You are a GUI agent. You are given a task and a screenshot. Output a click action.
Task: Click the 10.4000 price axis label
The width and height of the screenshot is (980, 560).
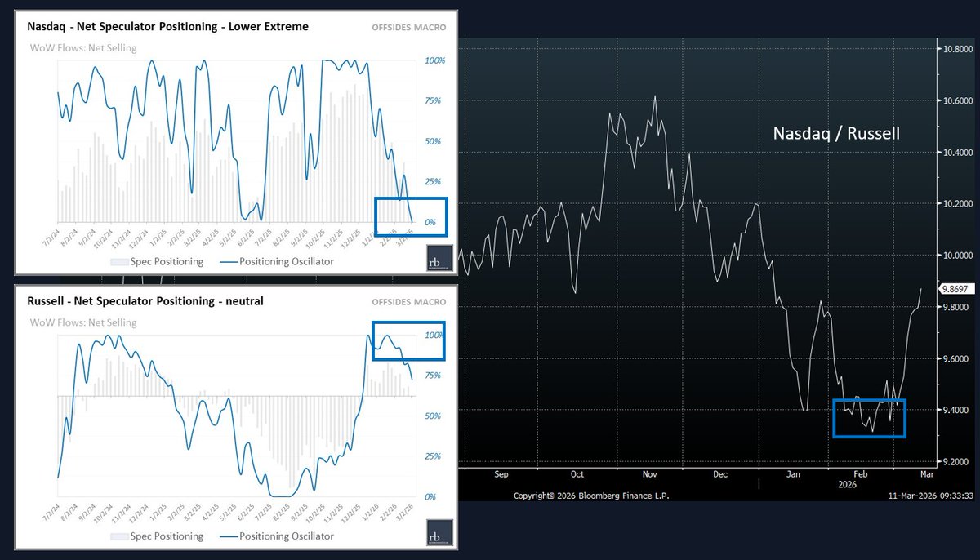(x=956, y=153)
